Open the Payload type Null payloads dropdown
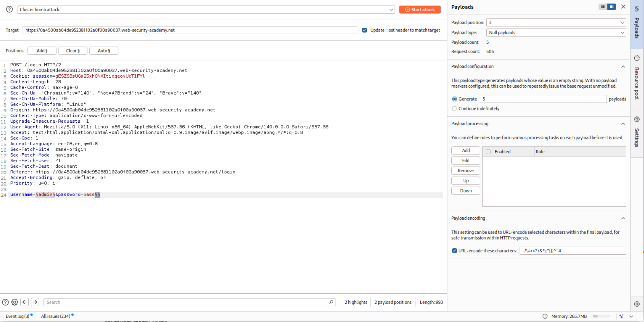Screen dimensions: 644x322 pos(556,33)
